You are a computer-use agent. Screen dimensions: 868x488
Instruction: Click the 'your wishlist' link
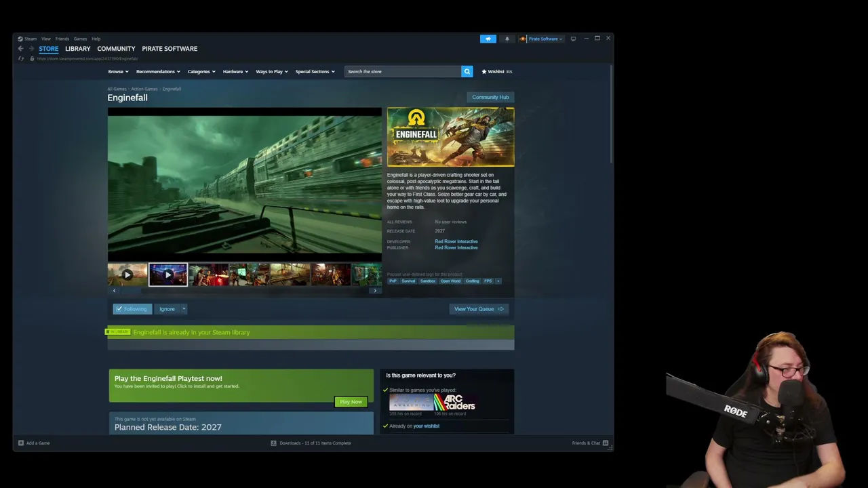(427, 426)
